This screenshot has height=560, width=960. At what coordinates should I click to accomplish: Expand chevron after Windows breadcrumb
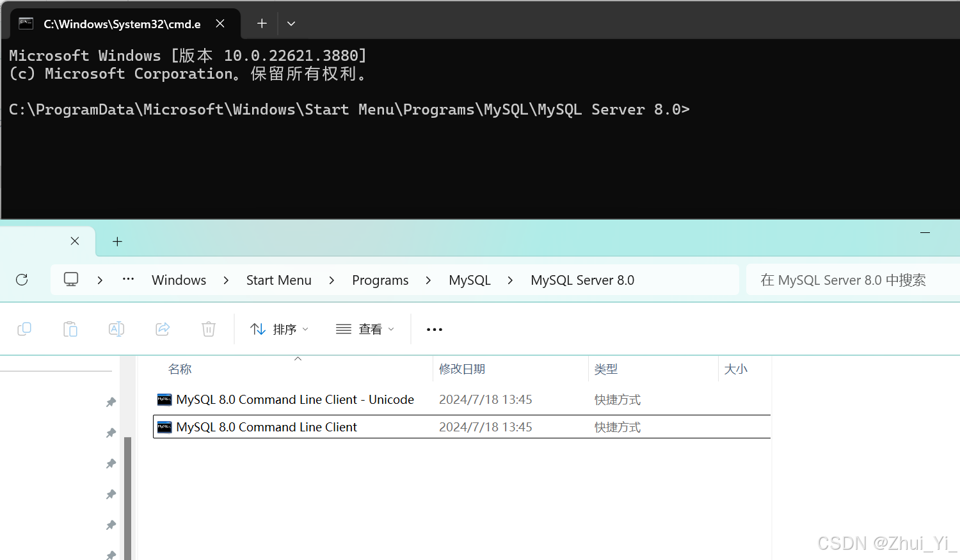[226, 280]
